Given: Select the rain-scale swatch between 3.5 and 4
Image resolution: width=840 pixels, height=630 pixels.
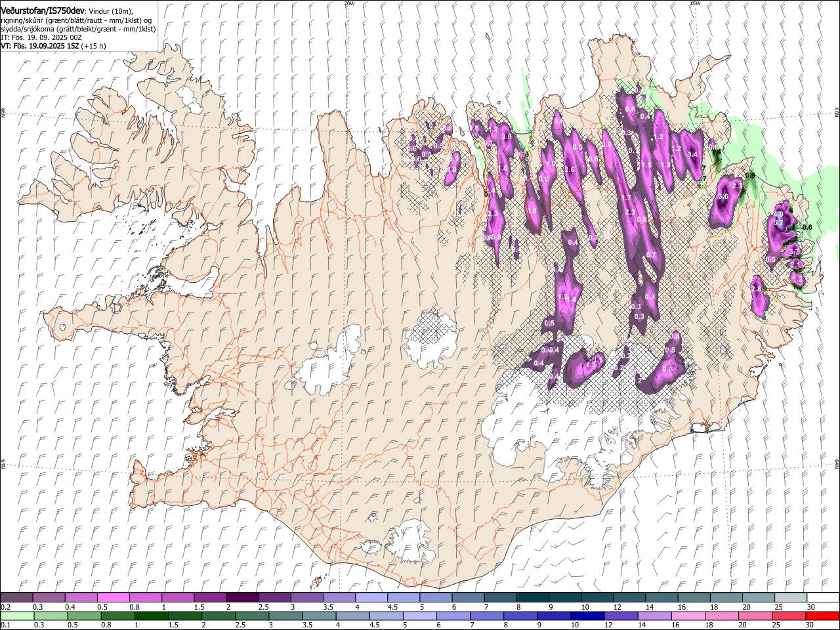Looking at the screenshot, I should click(x=318, y=616).
